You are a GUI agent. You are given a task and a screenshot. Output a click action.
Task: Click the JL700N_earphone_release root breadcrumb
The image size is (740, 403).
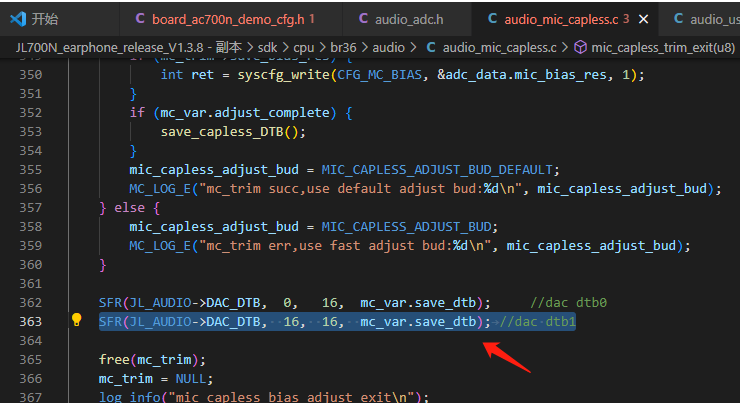pyautogui.click(x=128, y=48)
